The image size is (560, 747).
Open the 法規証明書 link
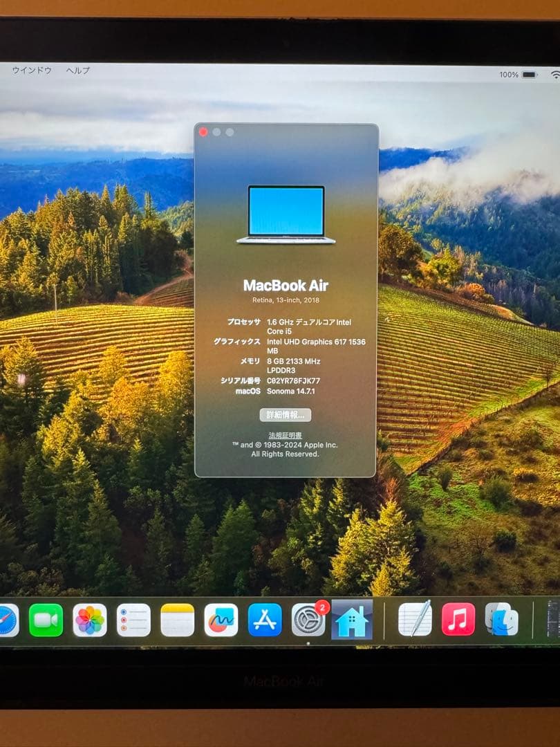[286, 435]
